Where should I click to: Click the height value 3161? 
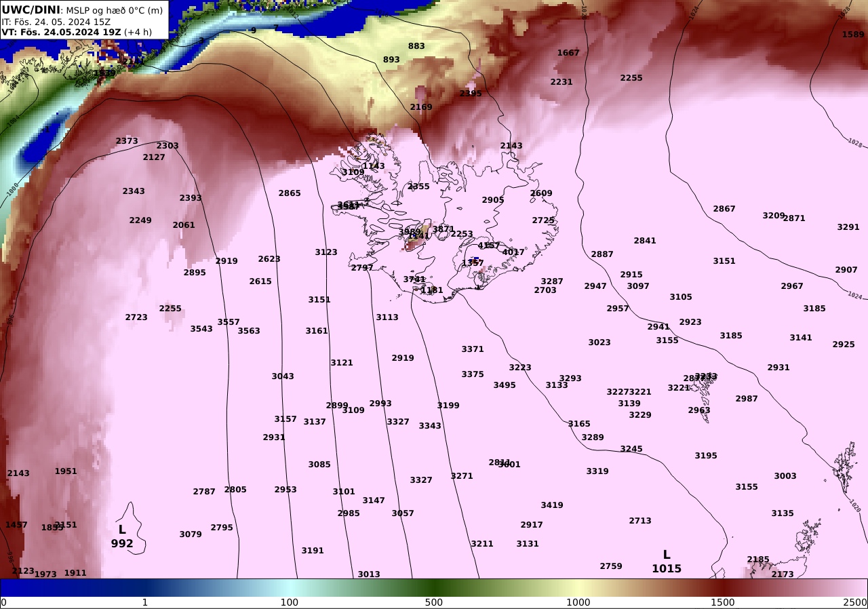[x=317, y=331]
